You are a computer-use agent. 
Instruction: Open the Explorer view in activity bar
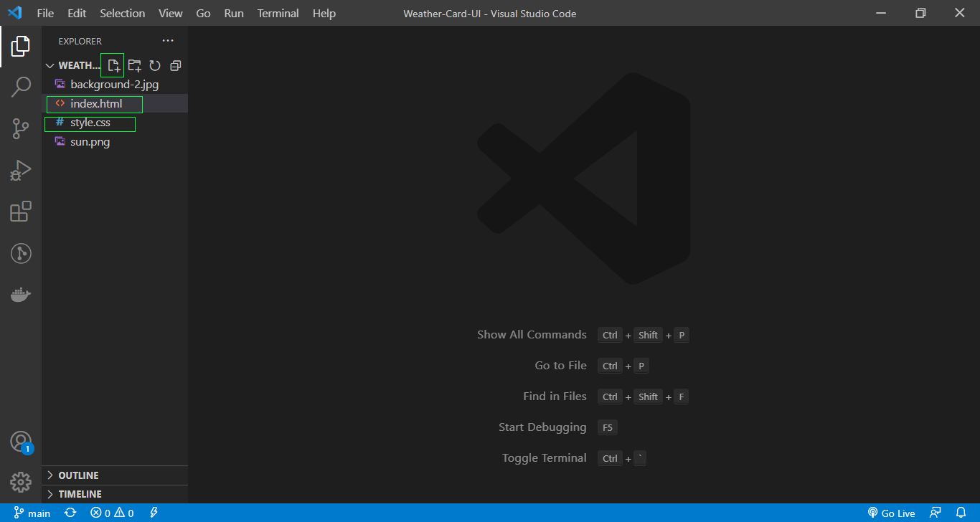20,47
